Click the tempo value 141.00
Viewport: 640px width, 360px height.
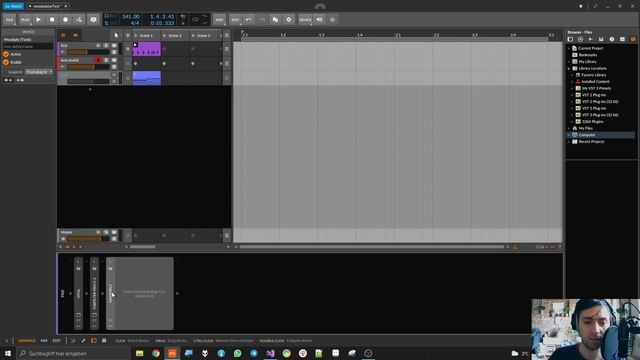(x=131, y=17)
